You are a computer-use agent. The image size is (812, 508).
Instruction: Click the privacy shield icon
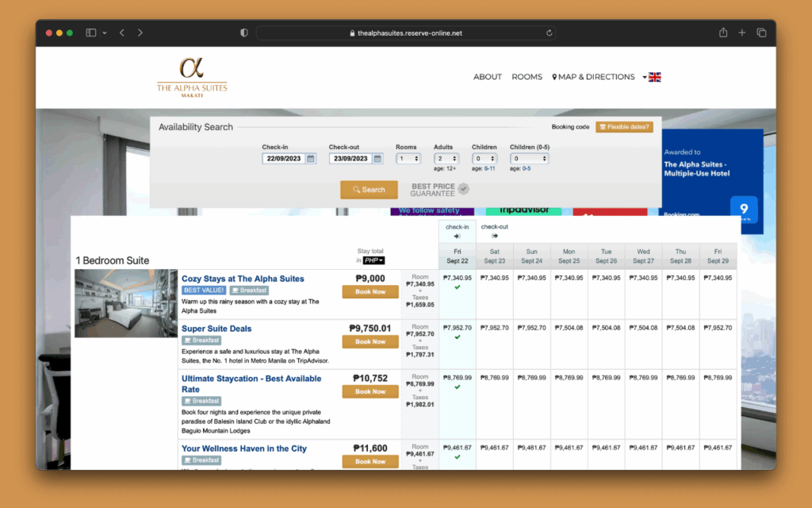tap(244, 33)
